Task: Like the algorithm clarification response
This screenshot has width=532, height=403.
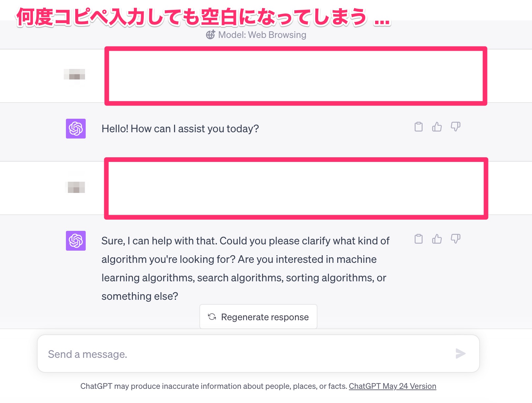Action: click(437, 239)
